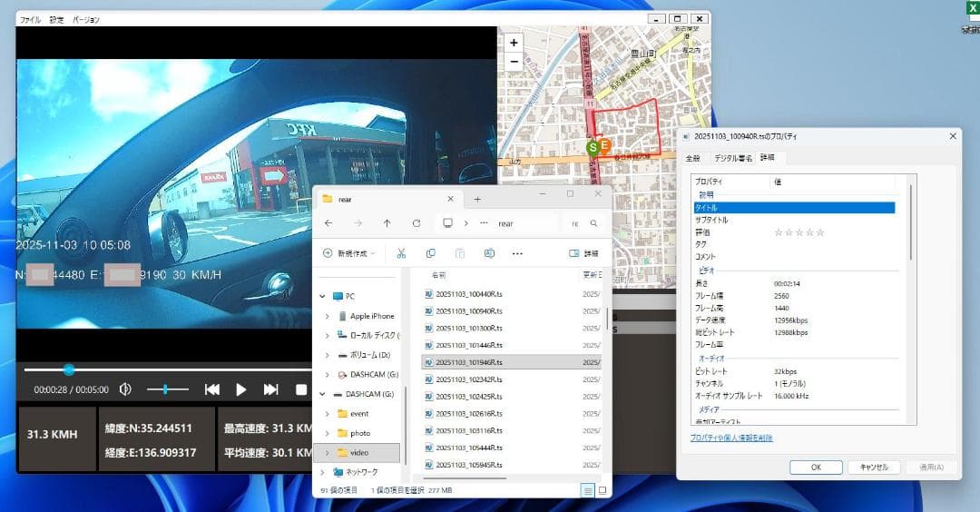Mute the player audio speaker icon
The width and height of the screenshot is (980, 512).
click(125, 389)
